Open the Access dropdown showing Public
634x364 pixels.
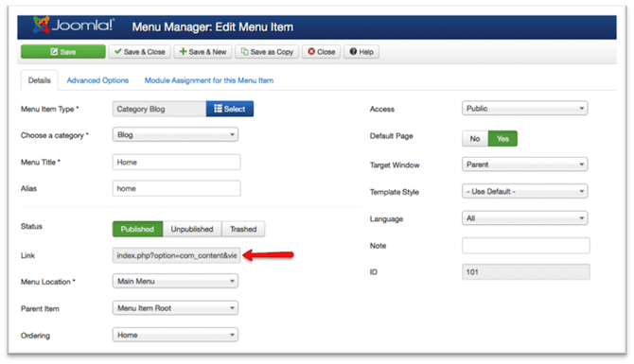coord(525,109)
